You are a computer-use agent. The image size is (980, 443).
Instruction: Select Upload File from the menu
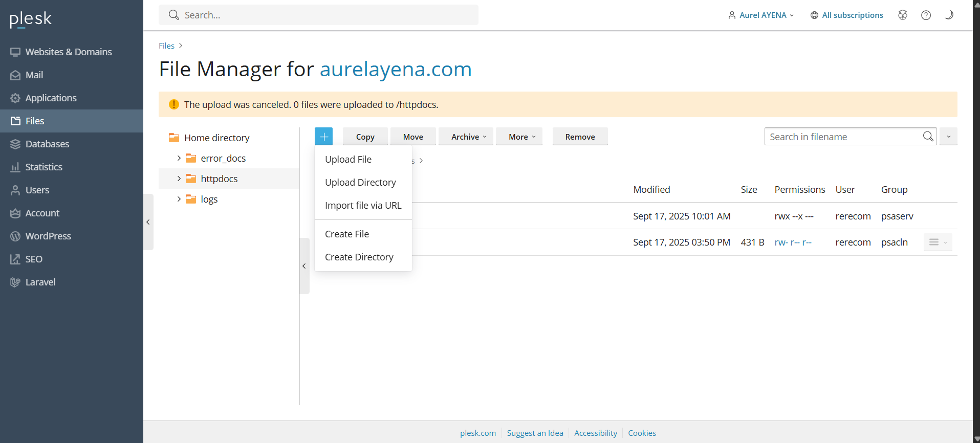pyautogui.click(x=348, y=160)
